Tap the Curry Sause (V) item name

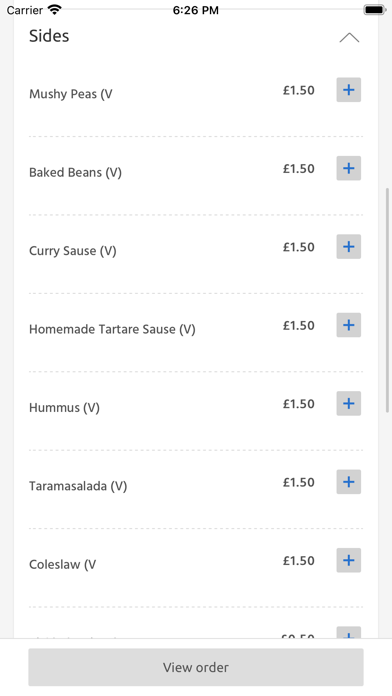[x=72, y=251]
